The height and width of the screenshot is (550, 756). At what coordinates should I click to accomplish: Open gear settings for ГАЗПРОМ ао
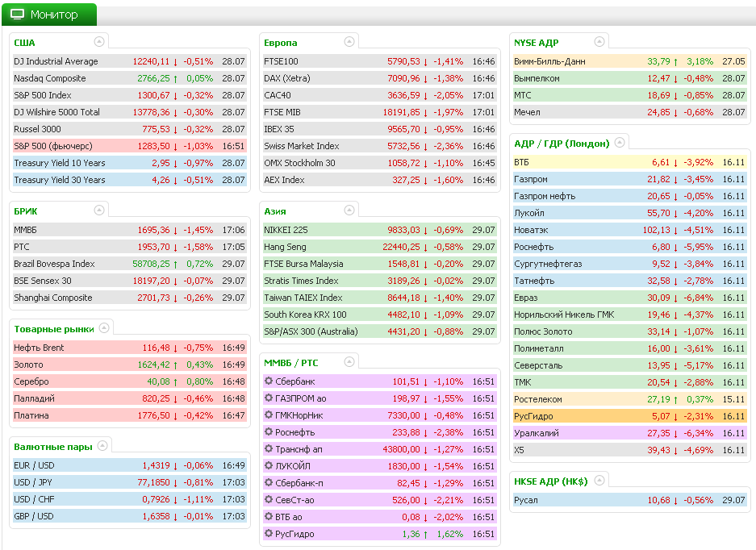tap(269, 398)
